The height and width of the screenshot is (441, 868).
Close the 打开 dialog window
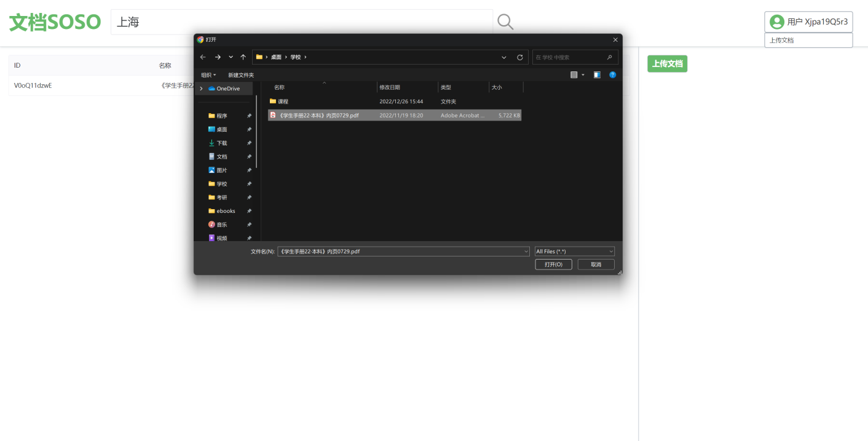[615, 39]
